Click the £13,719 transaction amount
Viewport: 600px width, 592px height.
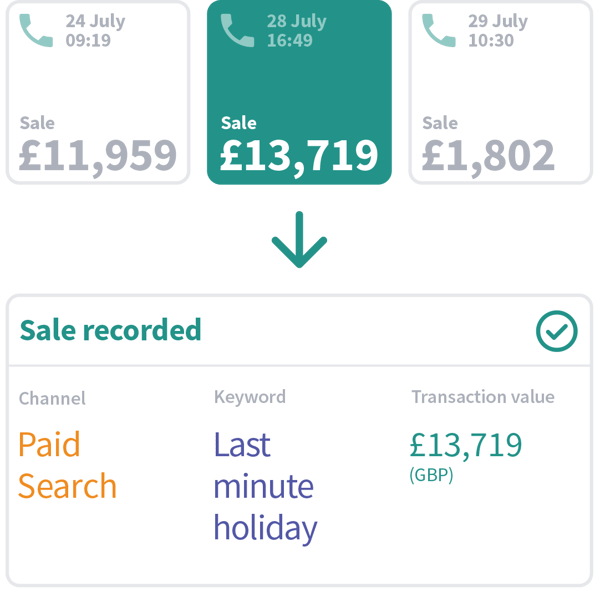coord(466,444)
